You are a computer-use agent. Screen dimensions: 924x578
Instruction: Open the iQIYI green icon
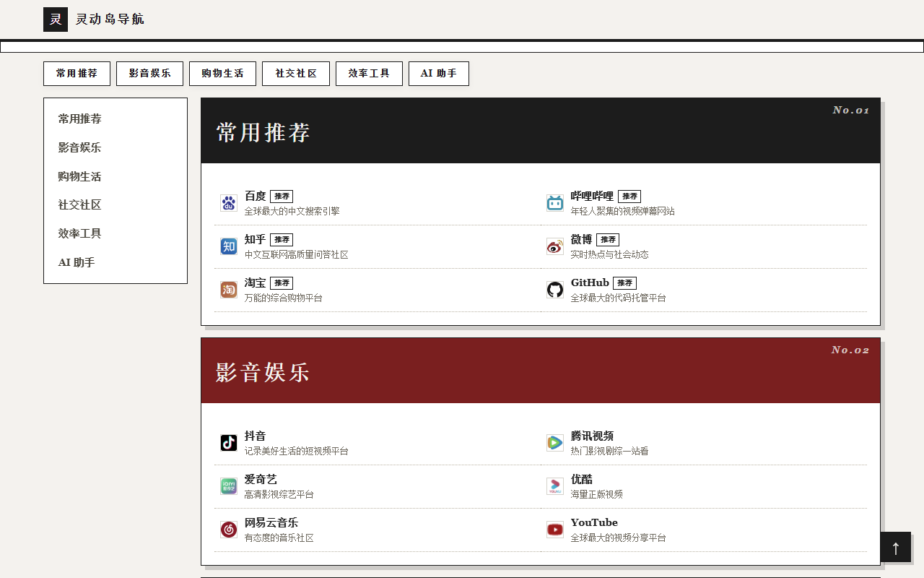tap(229, 486)
